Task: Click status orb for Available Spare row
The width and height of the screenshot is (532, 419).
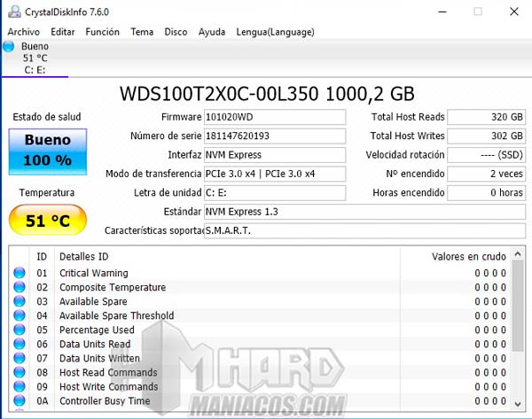Action: click(20, 301)
